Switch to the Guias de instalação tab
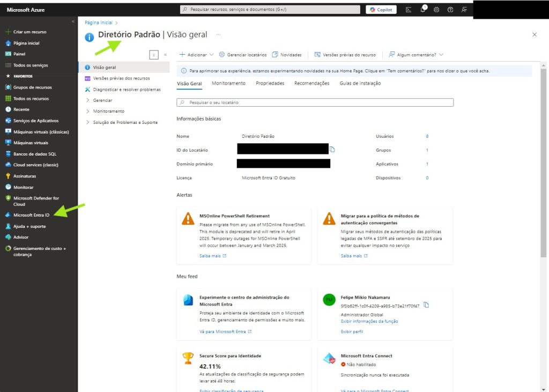Screen dimensions: 549x392 click(x=360, y=83)
